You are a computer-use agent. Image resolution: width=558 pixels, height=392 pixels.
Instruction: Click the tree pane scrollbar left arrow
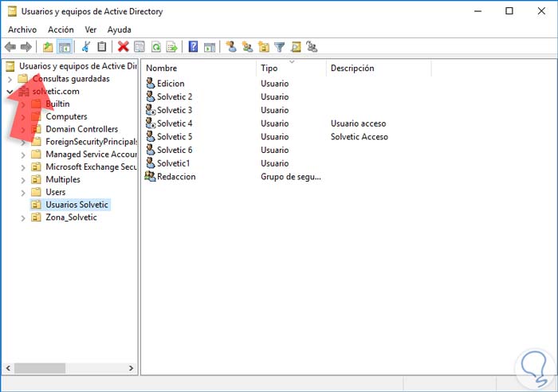[9, 368]
